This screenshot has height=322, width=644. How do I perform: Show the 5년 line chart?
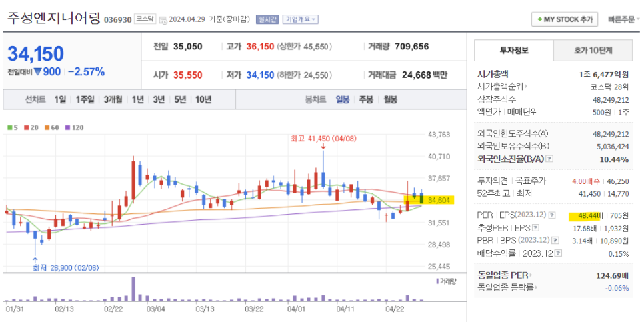pos(180,99)
